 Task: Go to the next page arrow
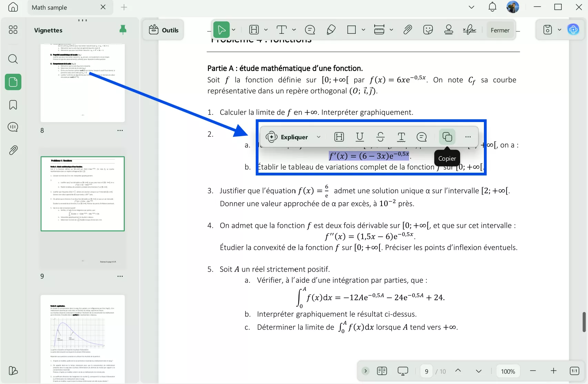(479, 371)
